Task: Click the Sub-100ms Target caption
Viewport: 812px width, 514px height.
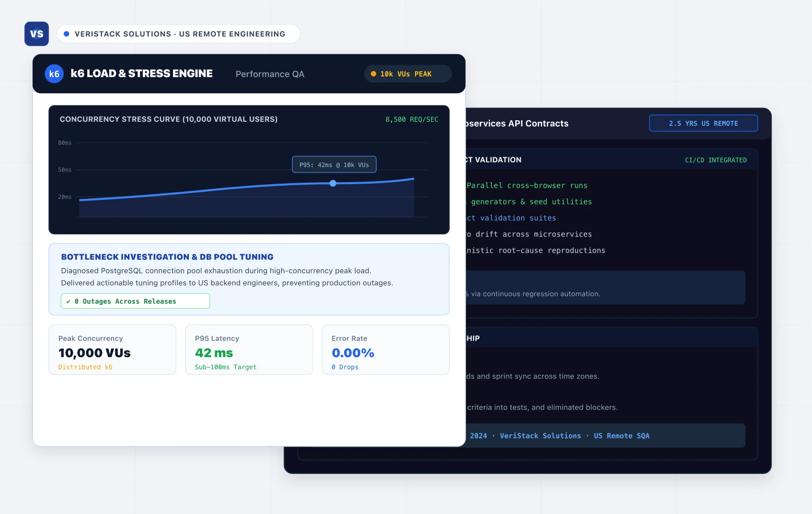Action: point(226,367)
